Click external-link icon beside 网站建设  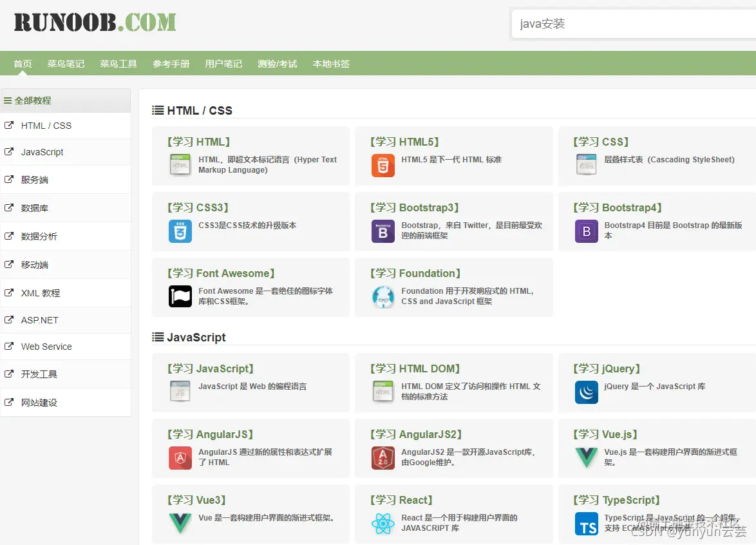[x=8, y=402]
